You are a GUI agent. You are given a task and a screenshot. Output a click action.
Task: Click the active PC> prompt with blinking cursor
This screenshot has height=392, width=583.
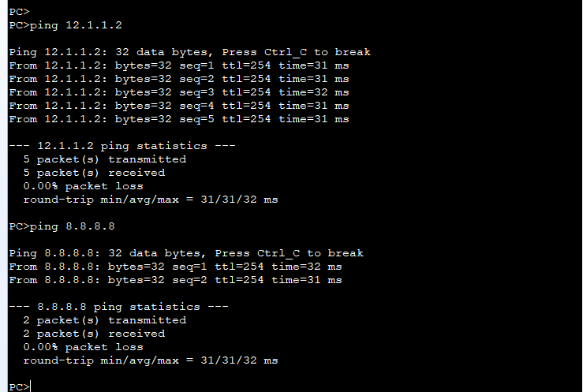click(20, 386)
